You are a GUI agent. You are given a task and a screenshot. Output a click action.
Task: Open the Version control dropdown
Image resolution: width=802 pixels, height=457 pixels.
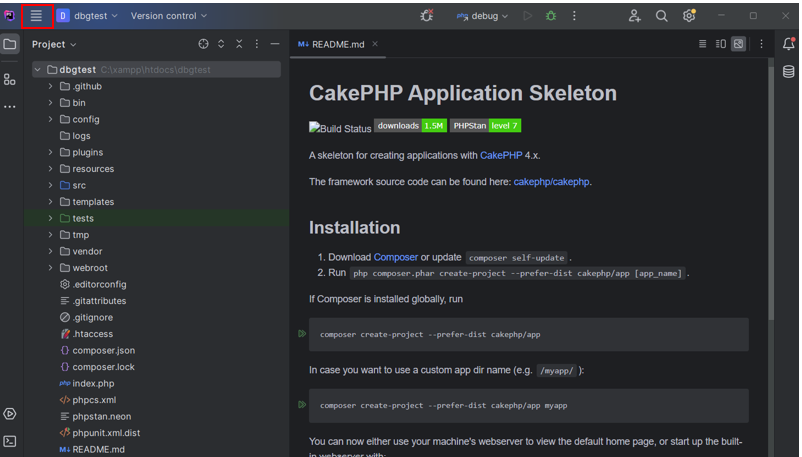point(169,16)
